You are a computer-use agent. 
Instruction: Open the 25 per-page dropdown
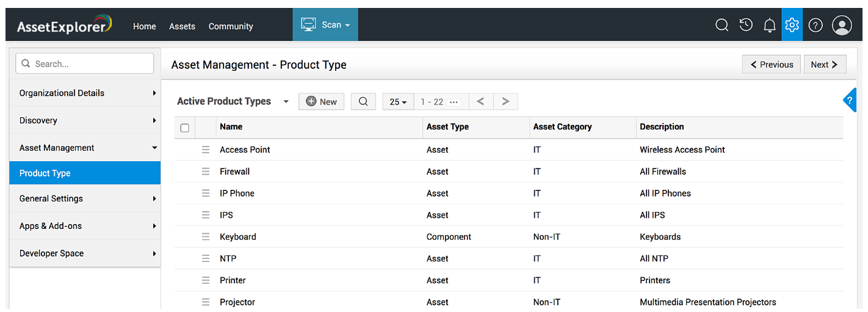pos(398,101)
